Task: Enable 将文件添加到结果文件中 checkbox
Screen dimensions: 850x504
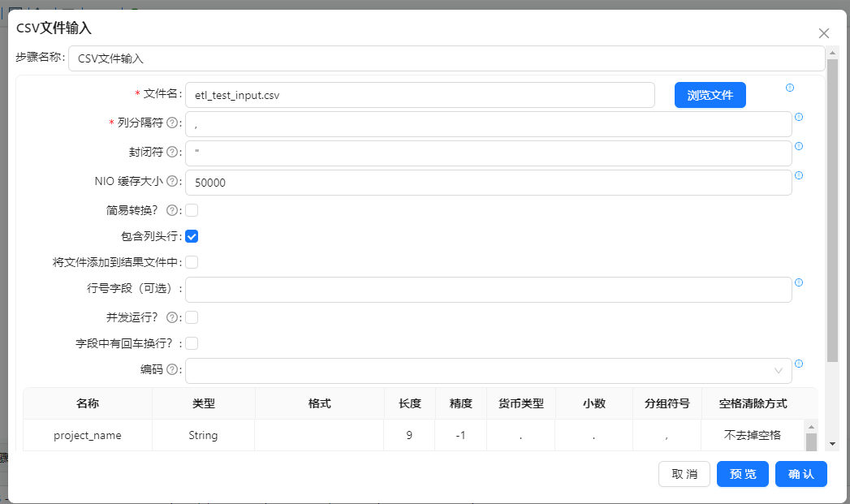Action: pyautogui.click(x=192, y=262)
